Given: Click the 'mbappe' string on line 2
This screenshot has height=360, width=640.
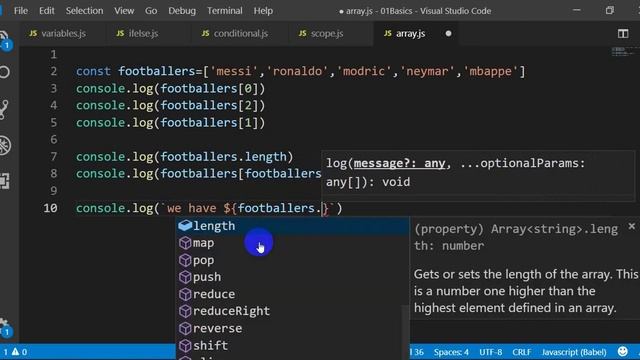Looking at the screenshot, I should point(491,71).
